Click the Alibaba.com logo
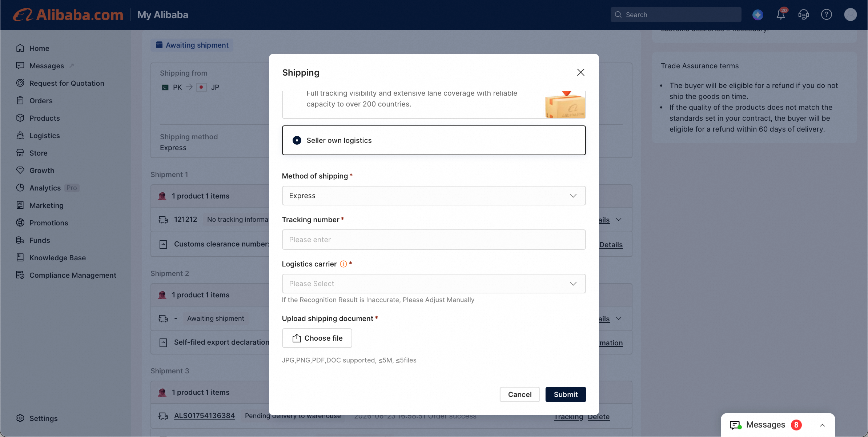This screenshot has height=437, width=868. pos(68,15)
